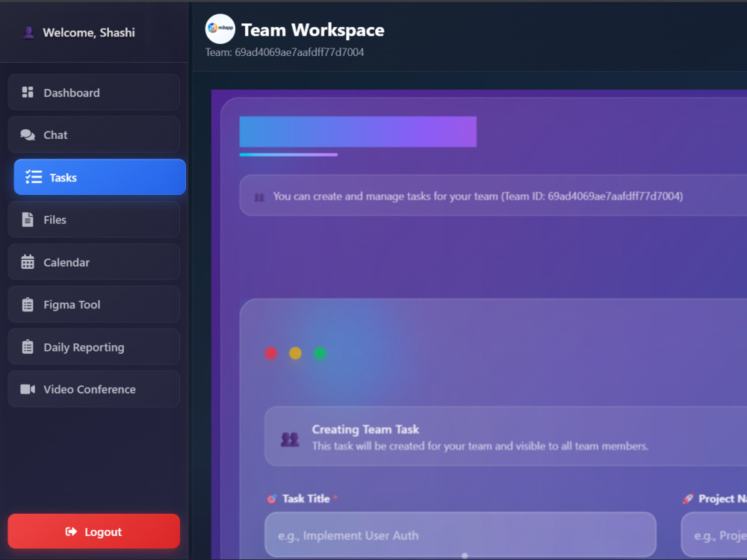This screenshot has width=747, height=560.
Task: Click the Team Workspace heading
Action: 313,30
